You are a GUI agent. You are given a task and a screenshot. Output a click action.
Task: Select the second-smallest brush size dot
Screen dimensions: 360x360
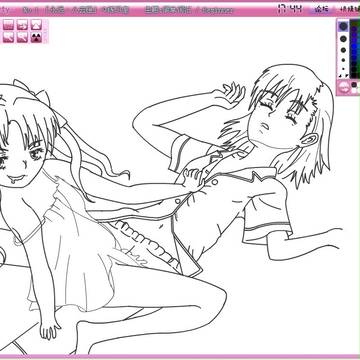pyautogui.click(x=343, y=61)
